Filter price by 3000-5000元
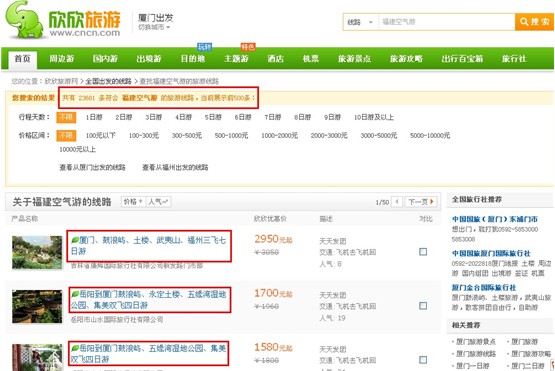 (x=379, y=136)
